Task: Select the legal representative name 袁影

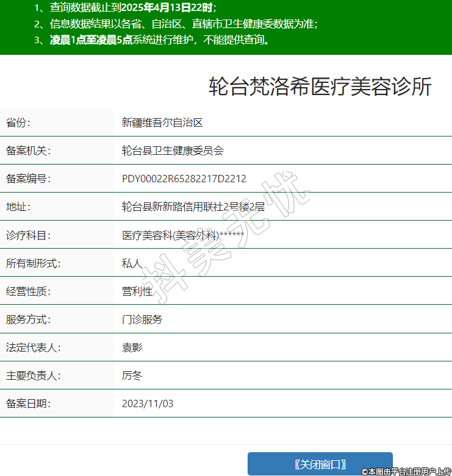Action: 132,347
